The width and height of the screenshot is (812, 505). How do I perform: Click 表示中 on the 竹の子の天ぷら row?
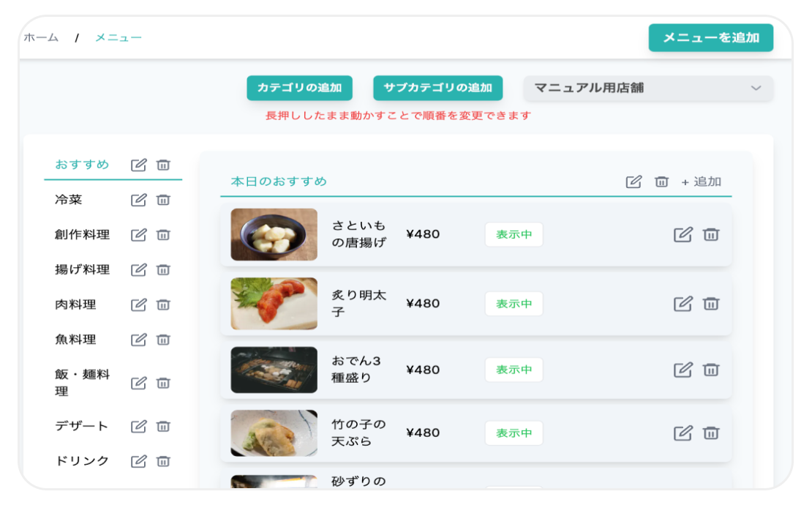point(514,433)
